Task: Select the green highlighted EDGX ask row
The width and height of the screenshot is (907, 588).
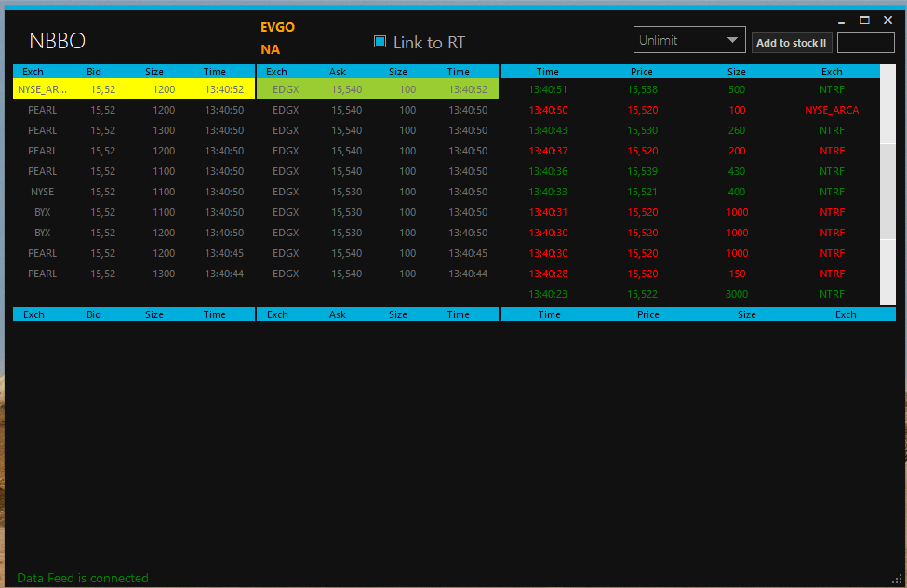Action: (x=378, y=89)
